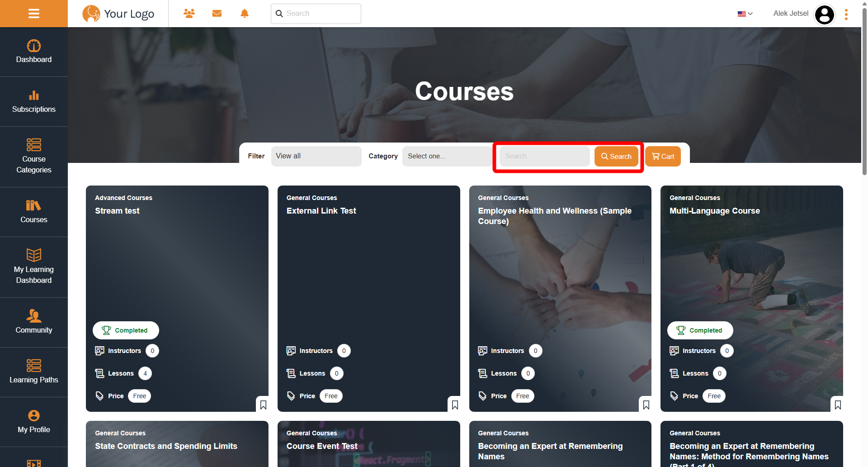Click the page vertical scrollbar
Screen dimensions: 868x467
pyautogui.click(x=864, y=91)
